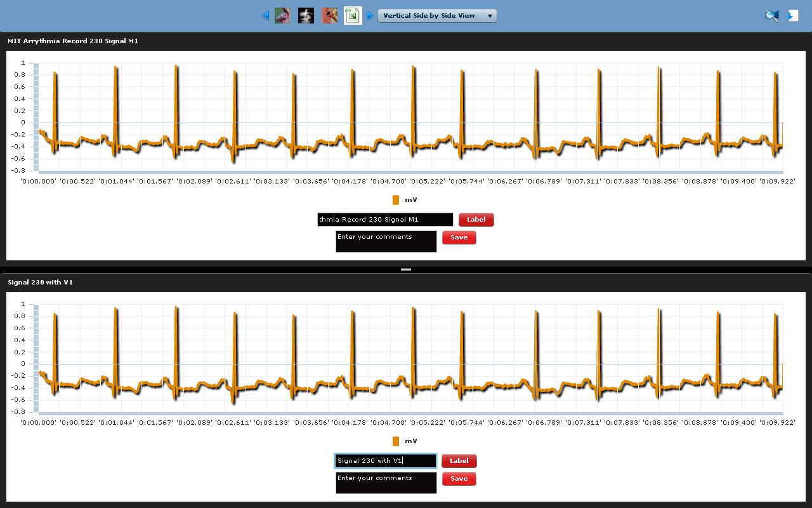Click the 'MIT Arrythmia Record 230 Signal M1' panel title
812x508 pixels.
[73, 41]
